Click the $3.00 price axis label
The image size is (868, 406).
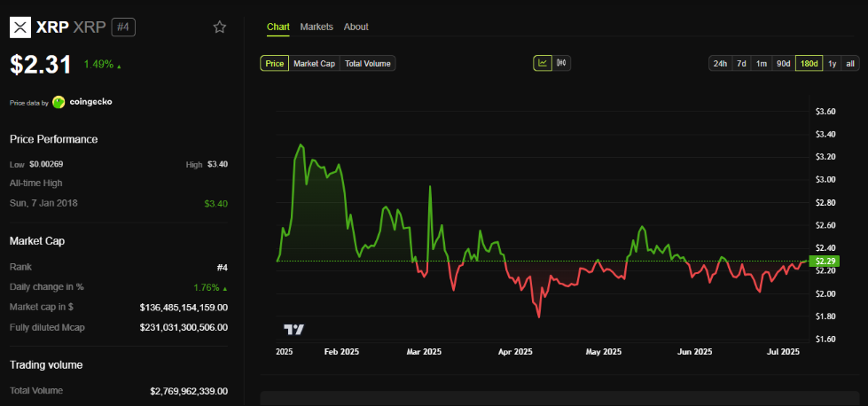coord(825,180)
